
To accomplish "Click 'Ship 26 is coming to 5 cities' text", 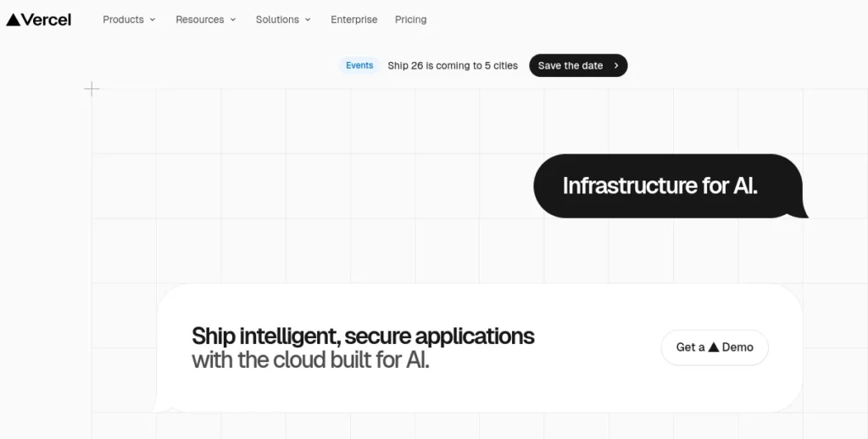I will 453,65.
